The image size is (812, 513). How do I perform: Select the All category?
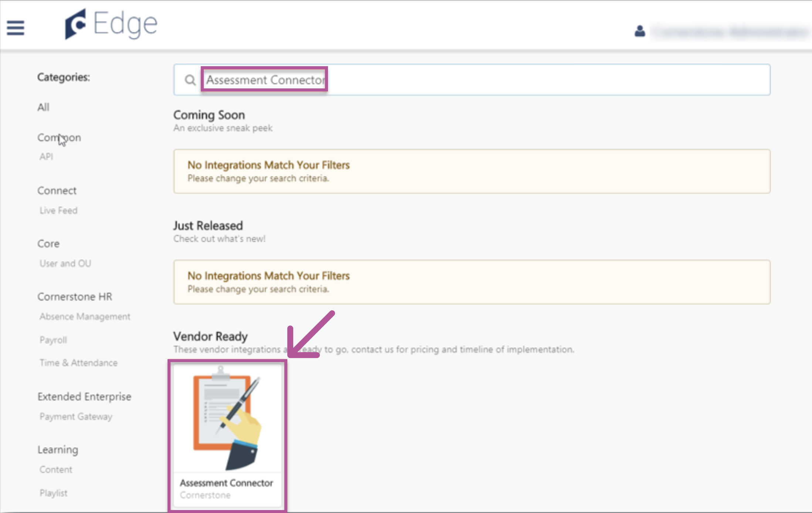pos(43,107)
